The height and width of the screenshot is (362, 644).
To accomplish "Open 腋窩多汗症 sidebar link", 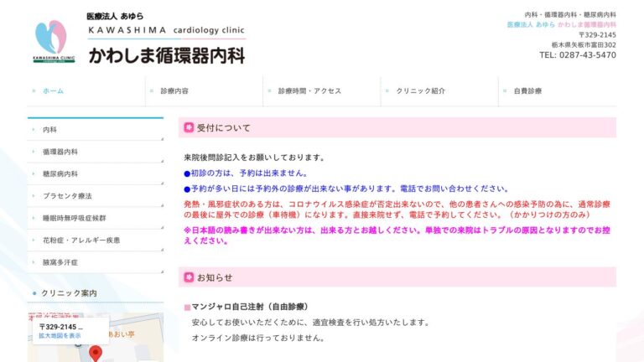I will pyautogui.click(x=96, y=262).
